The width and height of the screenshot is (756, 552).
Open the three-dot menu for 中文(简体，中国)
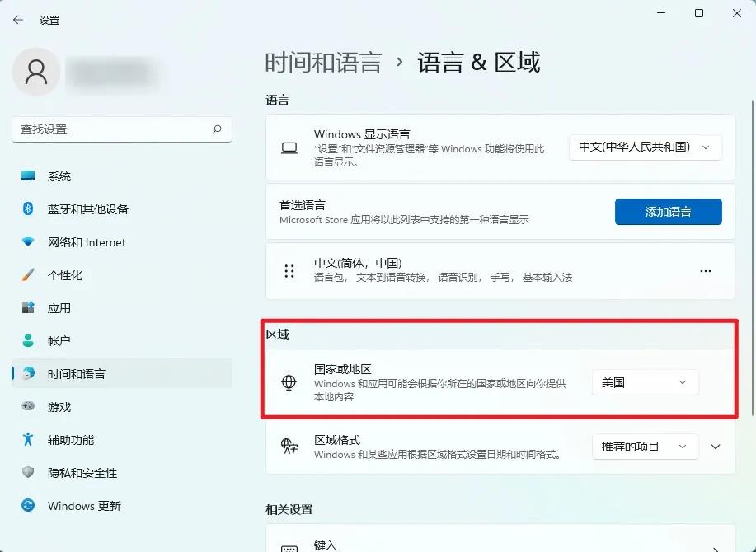pyautogui.click(x=705, y=270)
